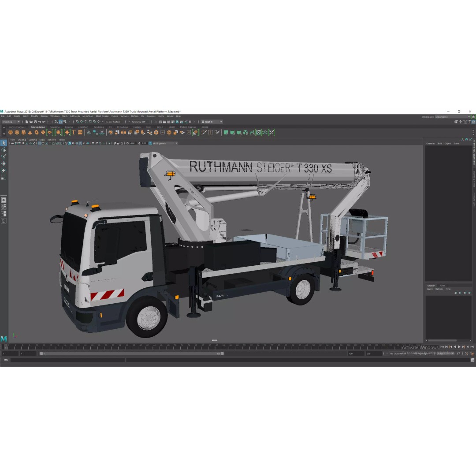476x476 pixels.
Task: Create a polygon cone from the shelf
Action: pos(30,132)
